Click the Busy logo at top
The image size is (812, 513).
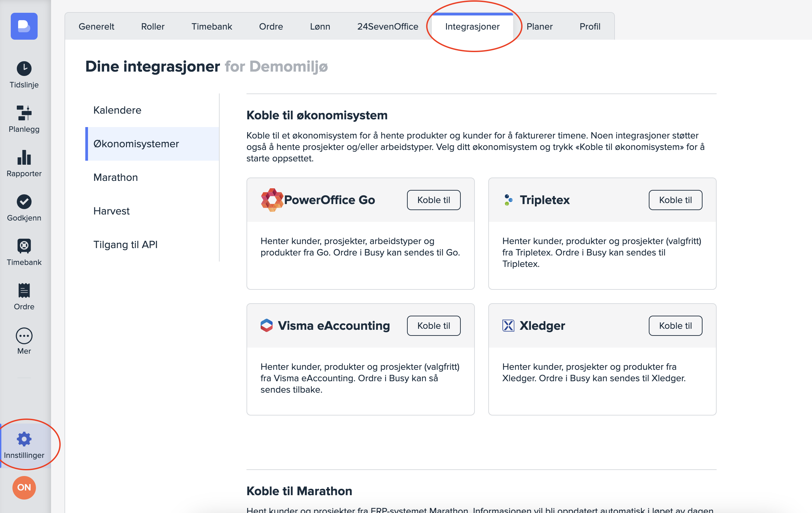(24, 26)
